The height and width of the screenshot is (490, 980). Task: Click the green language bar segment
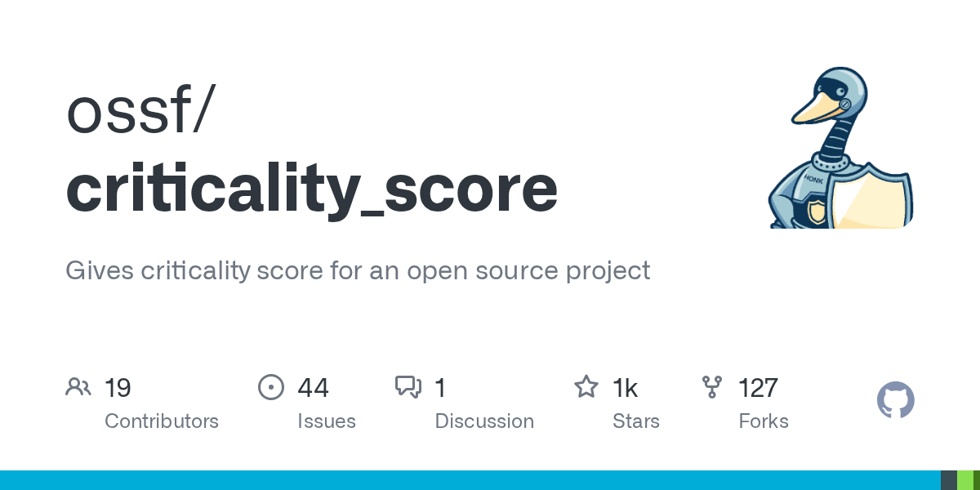click(x=964, y=480)
